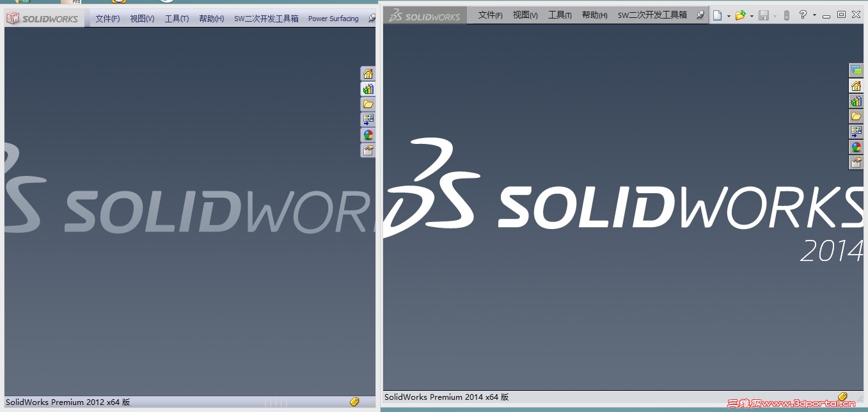Image resolution: width=868 pixels, height=412 pixels.
Task: Click the New document icon in 2014 window
Action: click(717, 15)
